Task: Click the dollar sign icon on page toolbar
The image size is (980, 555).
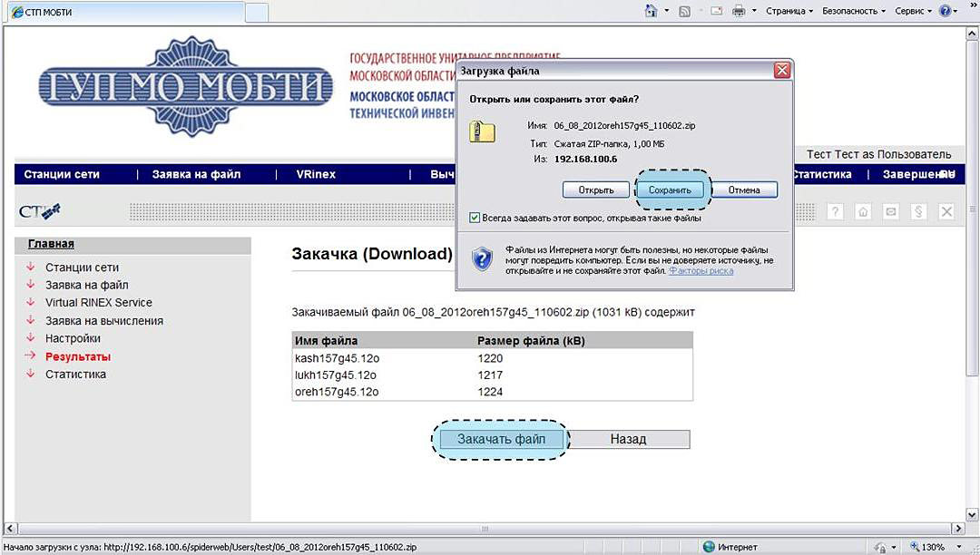Action: (x=918, y=211)
